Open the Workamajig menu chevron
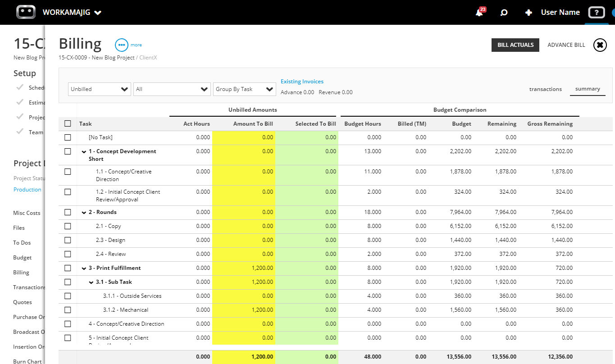 (98, 13)
